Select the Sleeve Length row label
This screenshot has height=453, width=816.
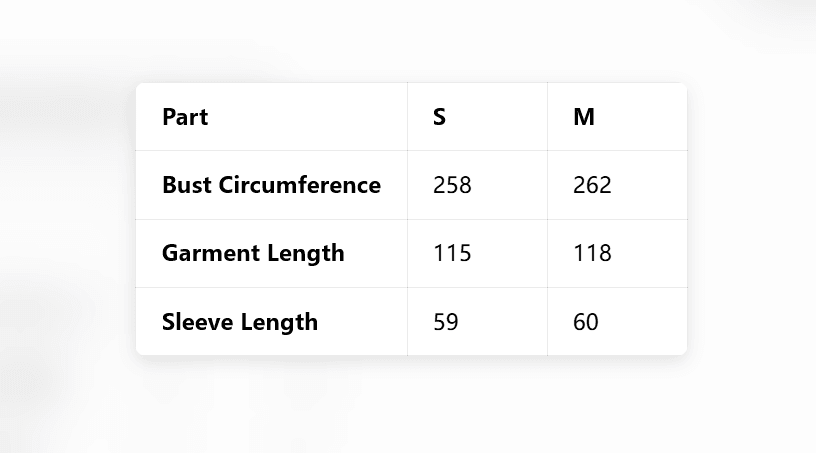pos(240,322)
